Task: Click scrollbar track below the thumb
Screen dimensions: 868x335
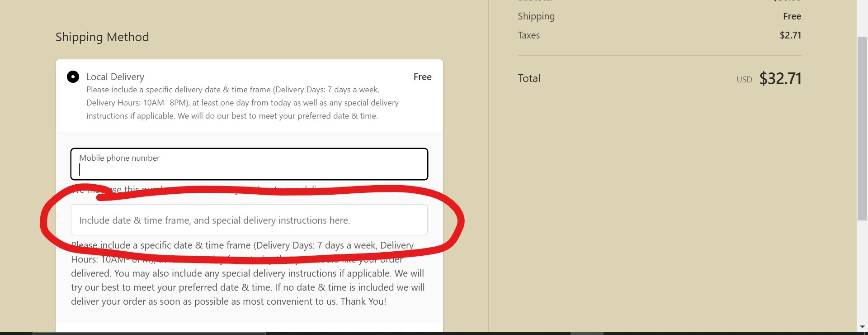Action: tap(862, 272)
